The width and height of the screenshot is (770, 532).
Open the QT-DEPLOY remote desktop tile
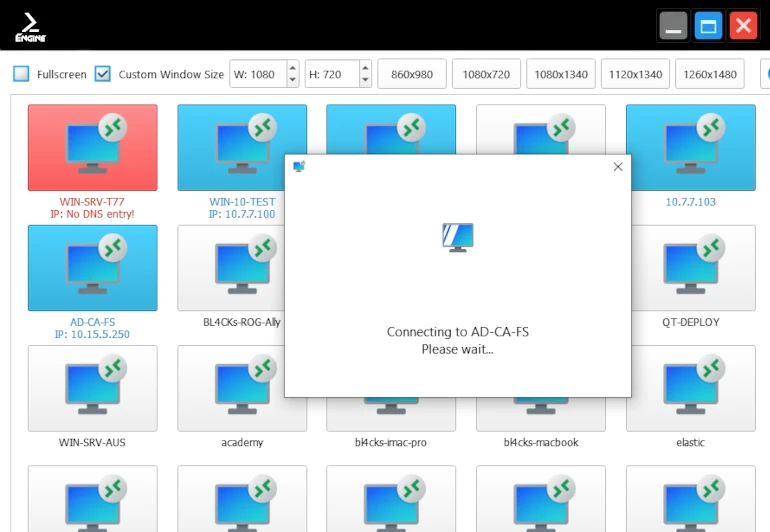pos(693,268)
